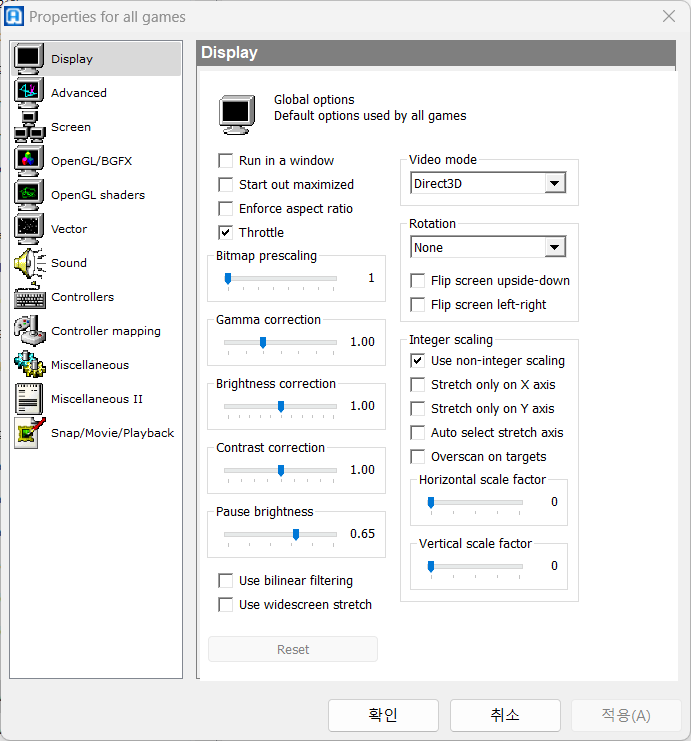Close the Properties dialog
The width and height of the screenshot is (691, 741).
(x=669, y=17)
